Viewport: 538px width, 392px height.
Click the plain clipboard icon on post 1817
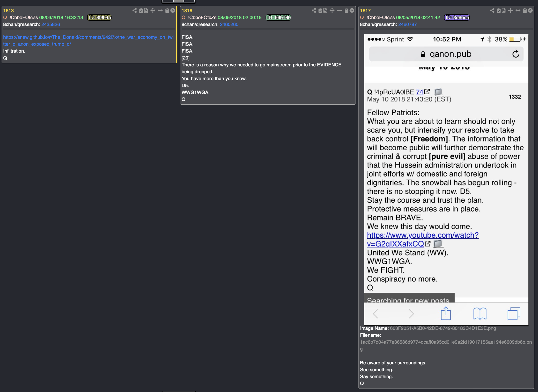[525, 11]
